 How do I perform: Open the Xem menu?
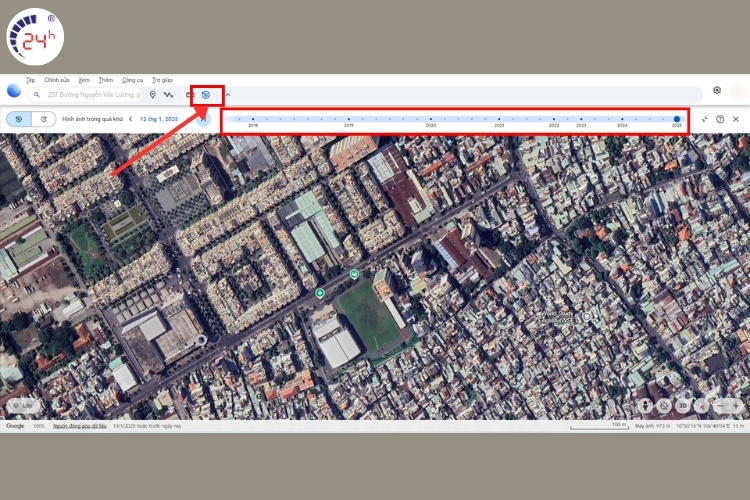point(84,80)
